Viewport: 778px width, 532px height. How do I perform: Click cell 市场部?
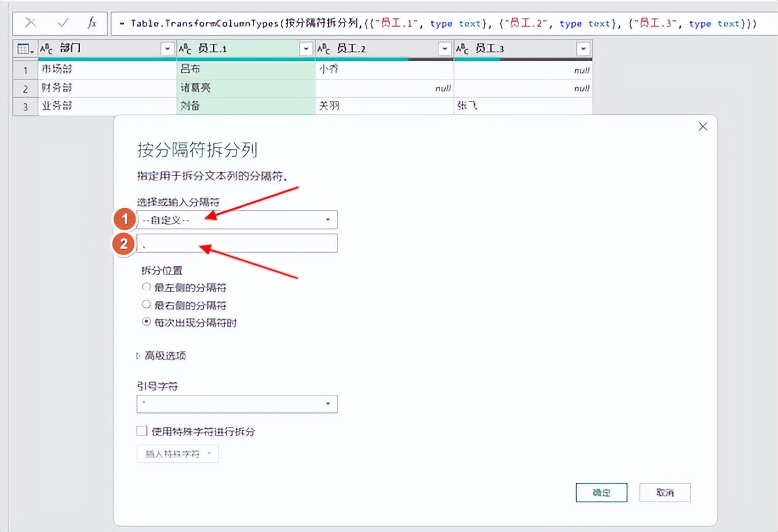[107, 70]
